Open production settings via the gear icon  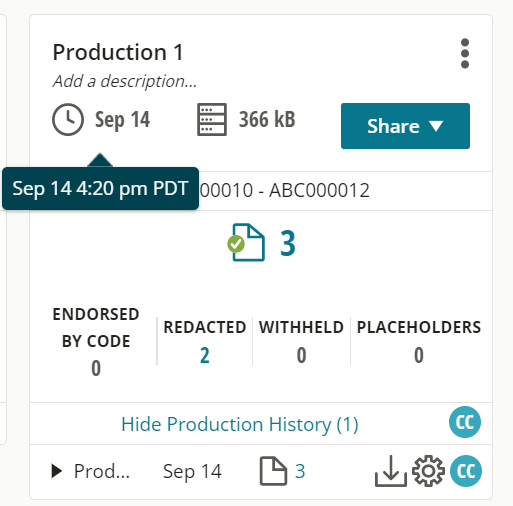click(x=428, y=471)
